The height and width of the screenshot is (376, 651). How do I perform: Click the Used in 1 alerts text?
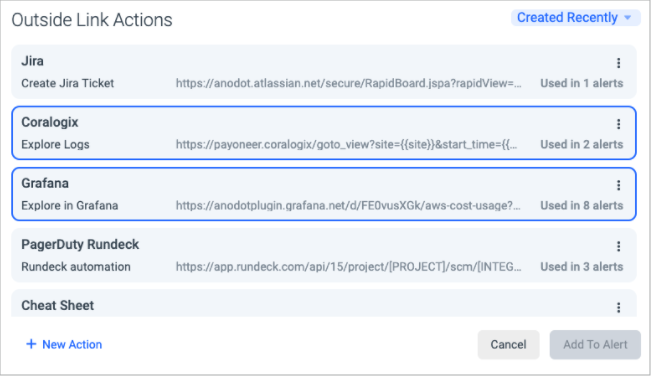coord(582,83)
